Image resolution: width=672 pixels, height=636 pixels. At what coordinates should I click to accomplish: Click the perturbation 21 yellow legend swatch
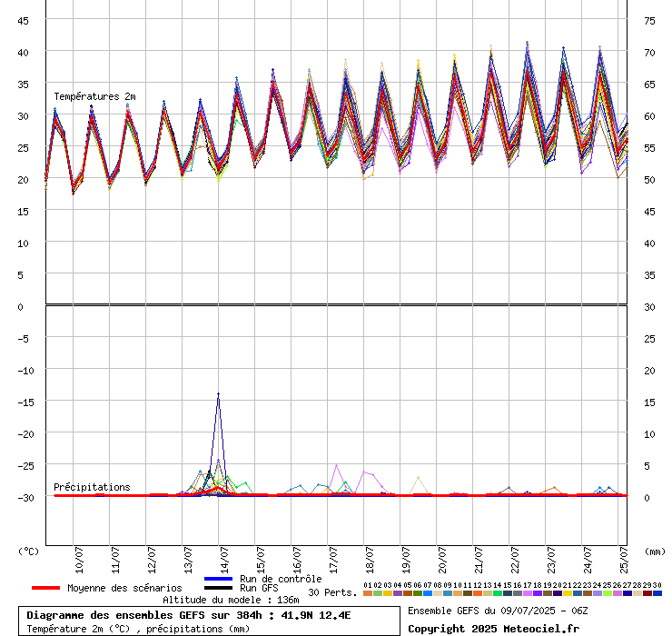[x=567, y=593]
